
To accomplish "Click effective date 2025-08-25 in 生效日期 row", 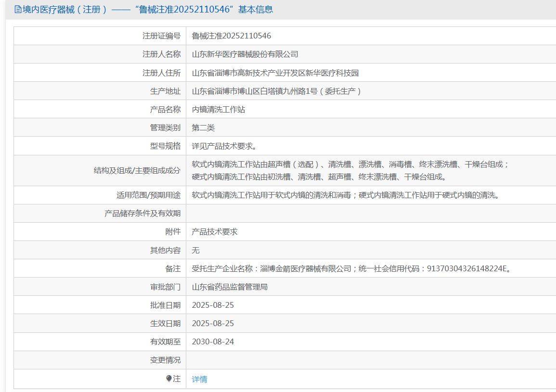I will pyautogui.click(x=213, y=323).
